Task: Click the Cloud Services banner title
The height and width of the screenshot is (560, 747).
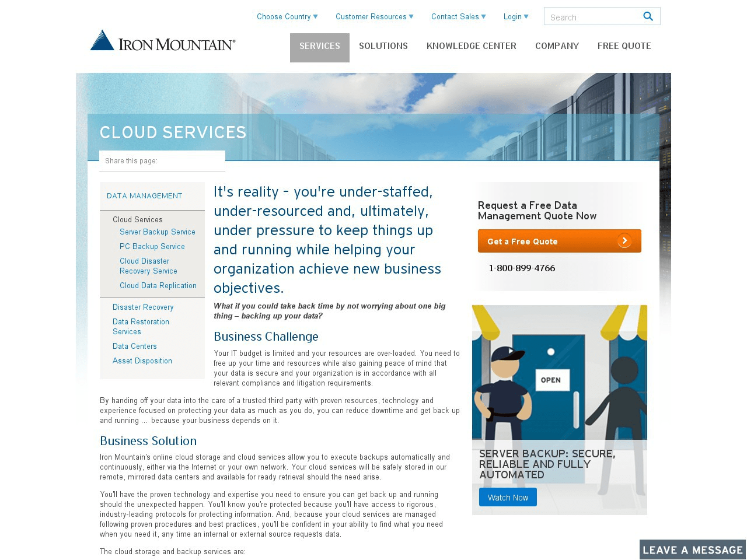Action: (173, 132)
